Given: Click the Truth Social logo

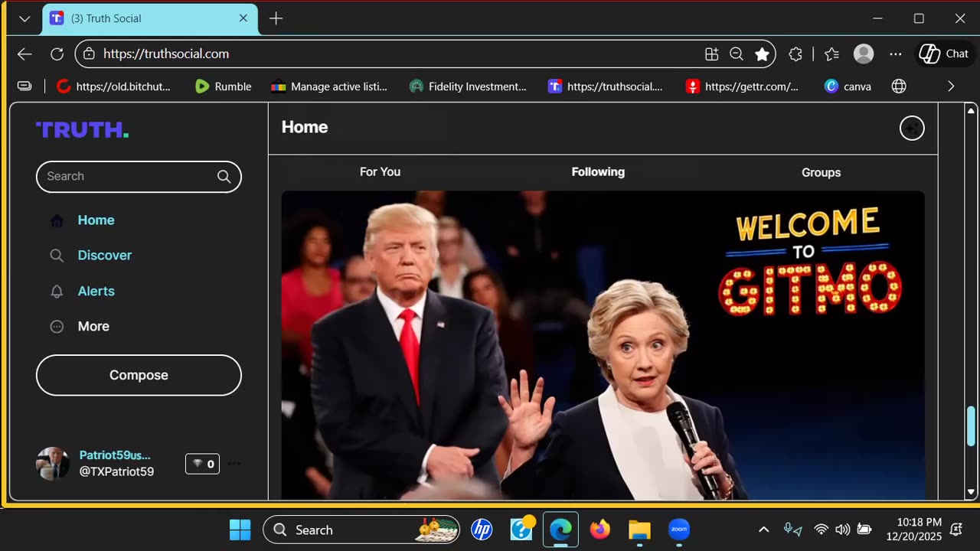Looking at the screenshot, I should (82, 130).
